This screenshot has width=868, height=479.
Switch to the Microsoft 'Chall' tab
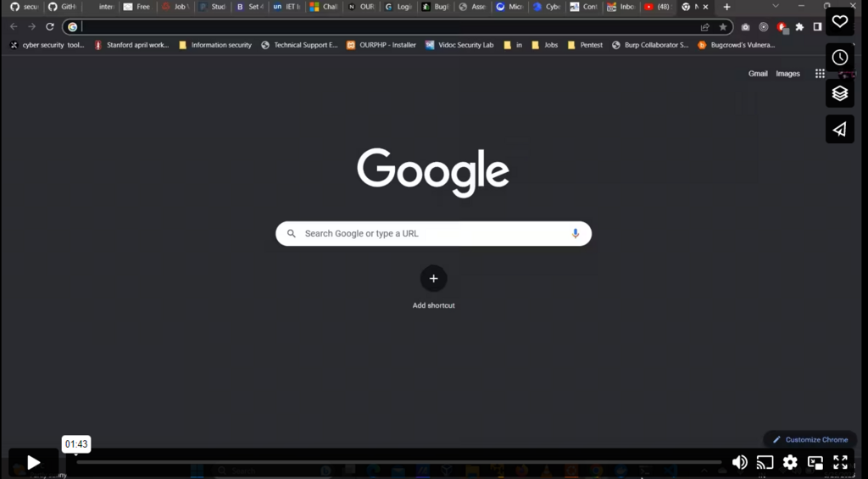click(x=325, y=7)
